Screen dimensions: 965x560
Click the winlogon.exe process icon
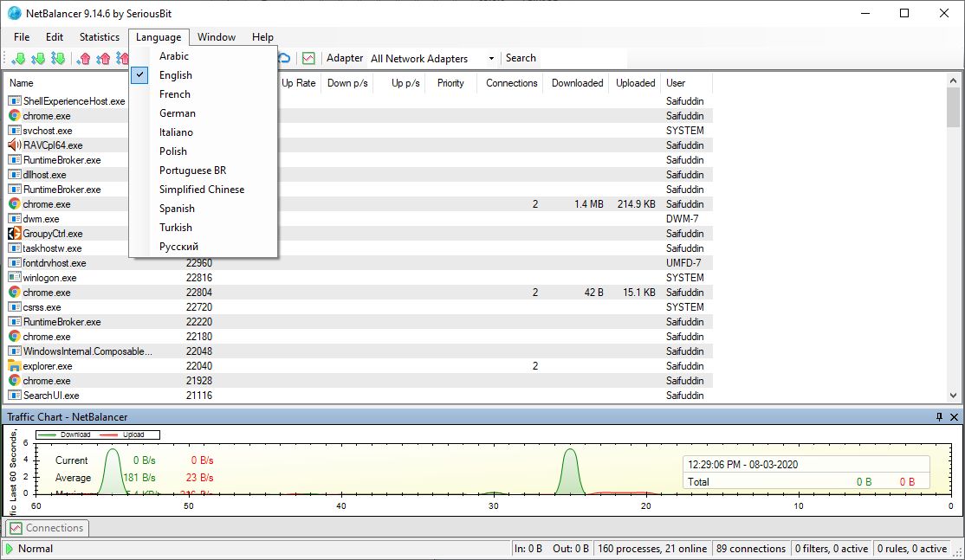(x=15, y=277)
